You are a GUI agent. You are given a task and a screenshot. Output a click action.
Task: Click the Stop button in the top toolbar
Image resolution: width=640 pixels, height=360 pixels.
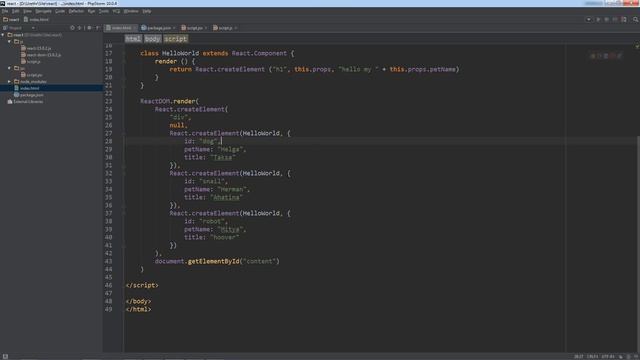point(615,20)
